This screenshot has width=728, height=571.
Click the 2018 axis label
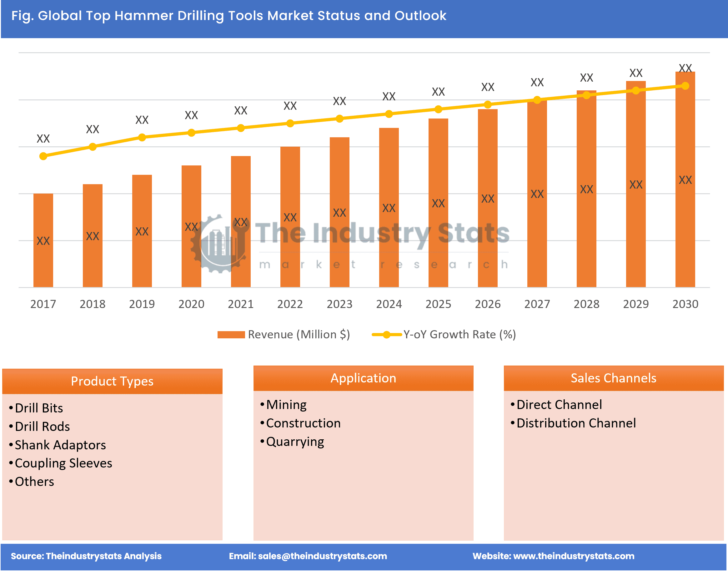[x=93, y=304]
